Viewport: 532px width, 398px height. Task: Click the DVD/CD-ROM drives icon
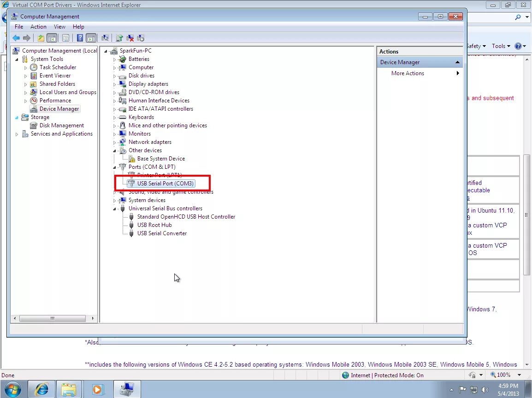point(123,92)
